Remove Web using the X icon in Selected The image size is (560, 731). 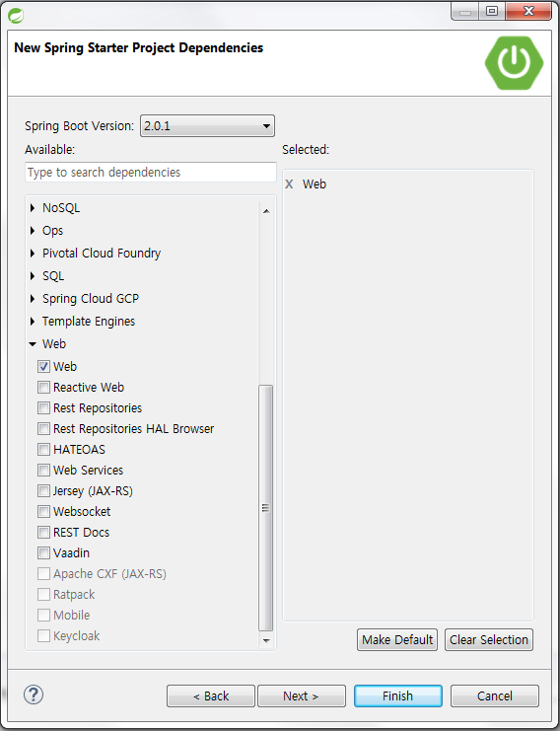pos(289,184)
